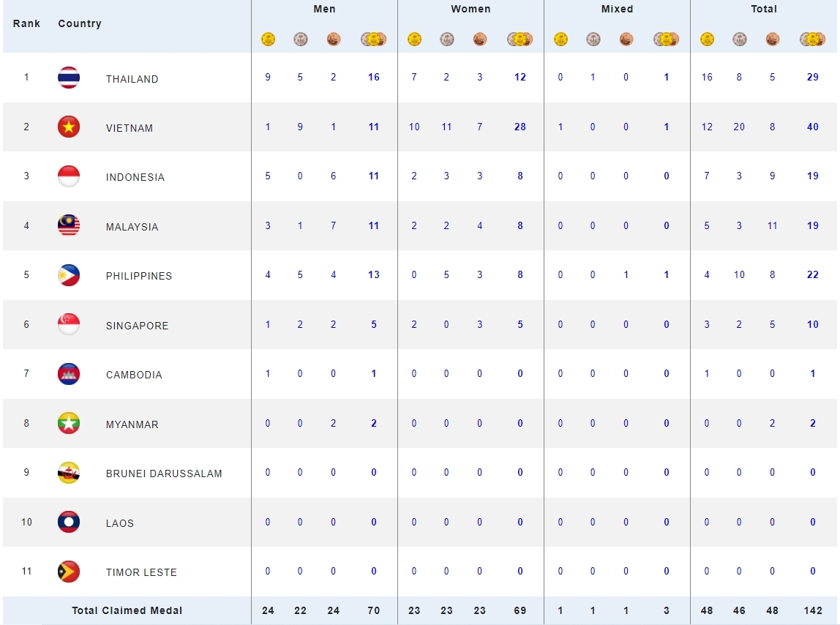
Task: Click Thailand's Women medal total 12
Action: pos(520,77)
